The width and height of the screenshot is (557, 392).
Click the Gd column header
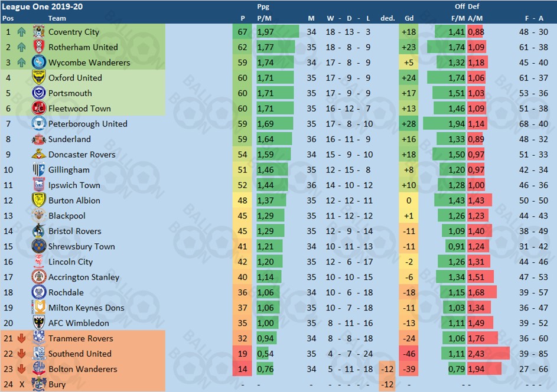pyautogui.click(x=409, y=18)
